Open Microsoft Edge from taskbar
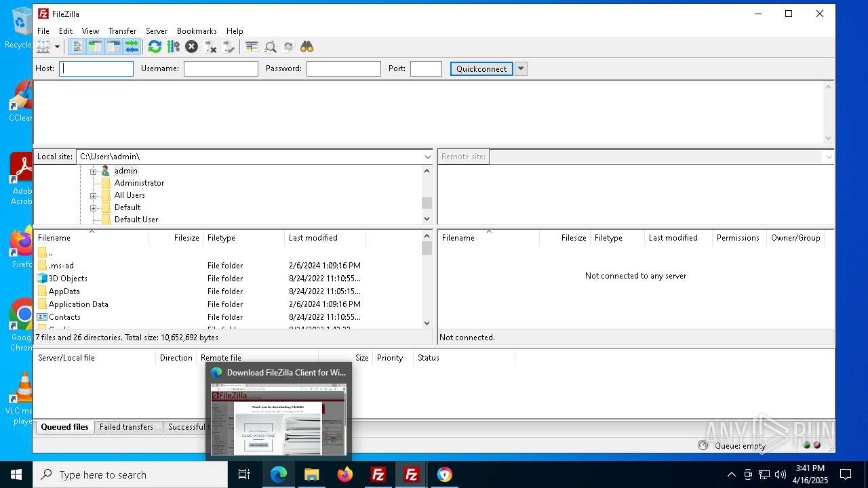Screen dimensions: 868x488 pyautogui.click(x=279, y=474)
